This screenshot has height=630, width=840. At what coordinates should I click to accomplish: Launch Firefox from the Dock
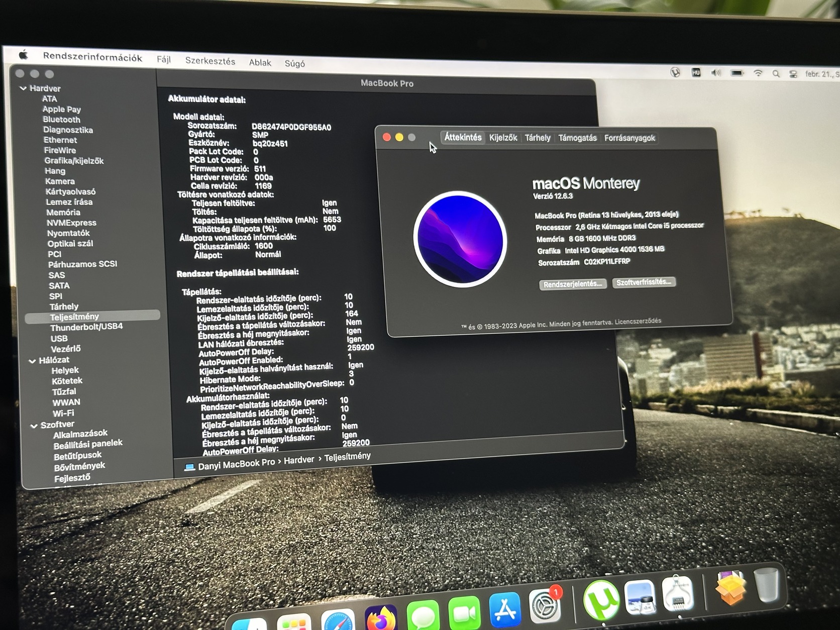click(x=381, y=617)
